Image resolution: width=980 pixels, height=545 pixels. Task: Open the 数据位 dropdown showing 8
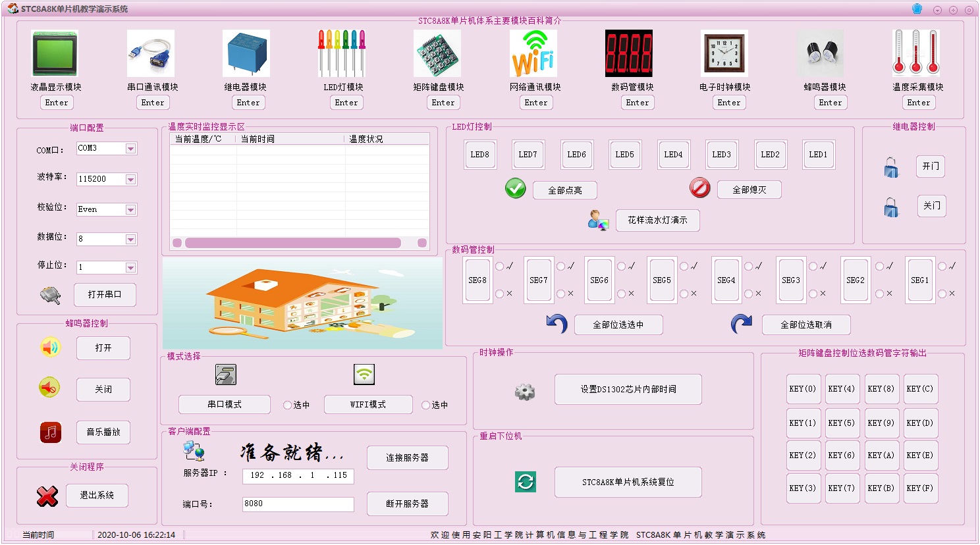point(131,239)
